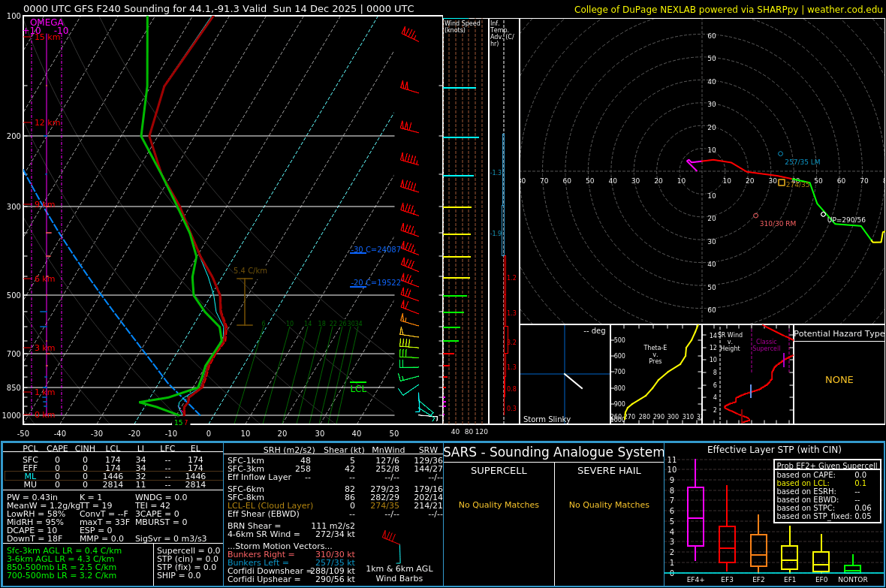Click the NONTOR axis label
The width and height of the screenshot is (886, 588).
tap(853, 580)
